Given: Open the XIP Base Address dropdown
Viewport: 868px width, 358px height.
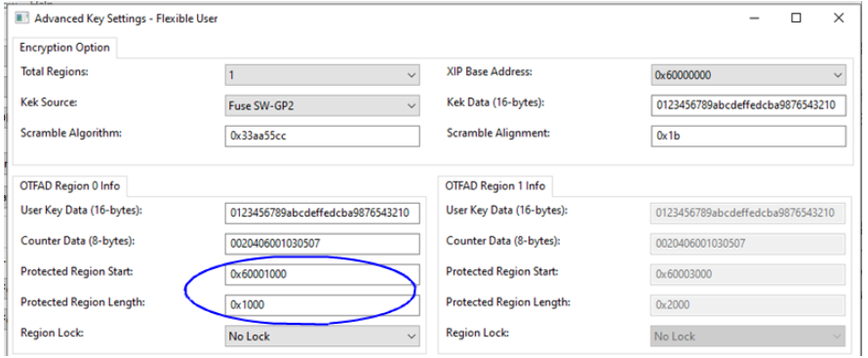Looking at the screenshot, I should [x=748, y=75].
